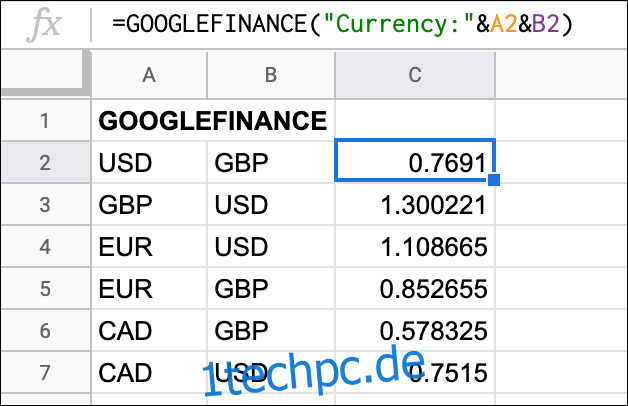Click empty cell C1
The height and width of the screenshot is (406, 628).
[x=415, y=121]
